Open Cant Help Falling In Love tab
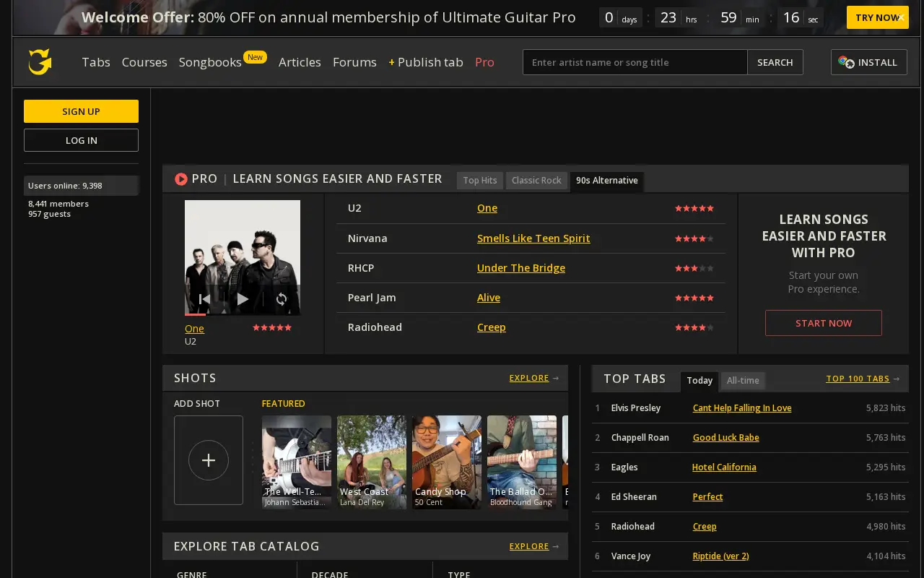Screen dimensions: 924x578 click(742, 408)
